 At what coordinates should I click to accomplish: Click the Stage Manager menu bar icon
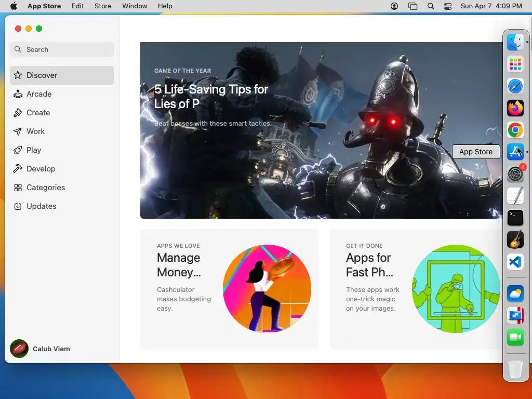pos(413,6)
